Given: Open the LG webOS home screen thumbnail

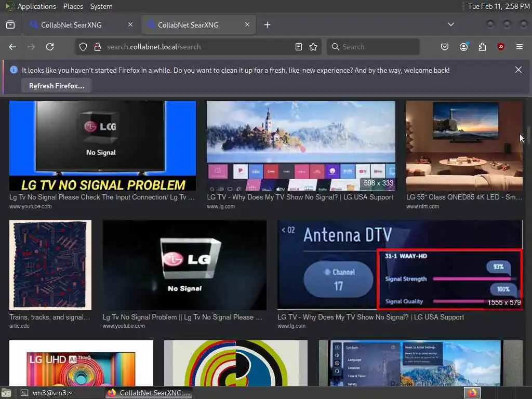Looking at the screenshot, I should tap(301, 145).
